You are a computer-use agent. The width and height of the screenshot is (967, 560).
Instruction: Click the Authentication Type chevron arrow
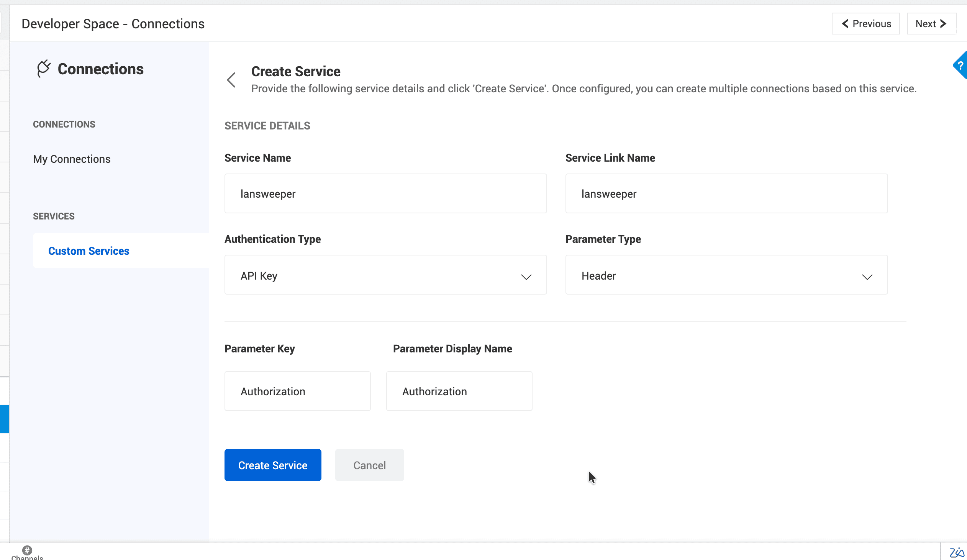[526, 277]
